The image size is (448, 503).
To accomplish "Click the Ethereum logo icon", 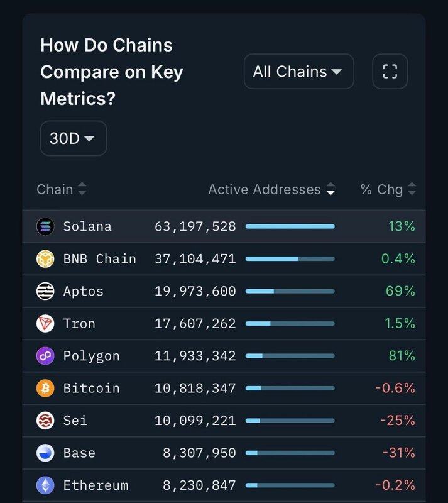I will [45, 485].
